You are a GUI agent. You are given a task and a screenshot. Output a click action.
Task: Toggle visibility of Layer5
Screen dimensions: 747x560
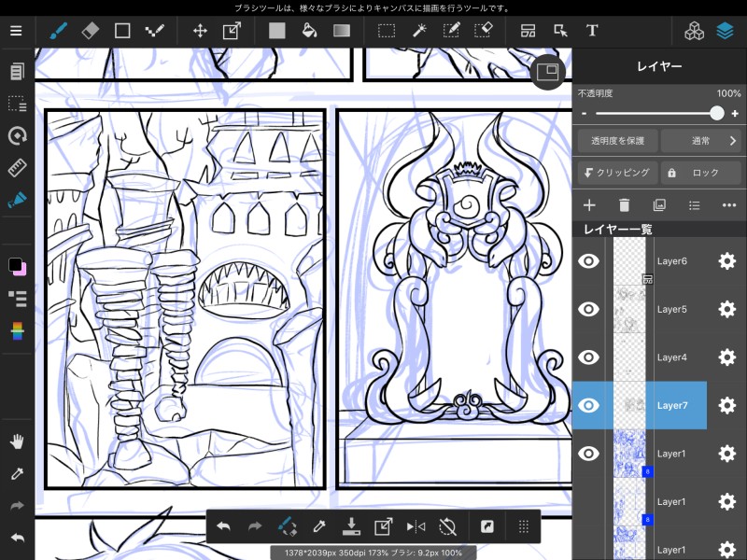[588, 309]
